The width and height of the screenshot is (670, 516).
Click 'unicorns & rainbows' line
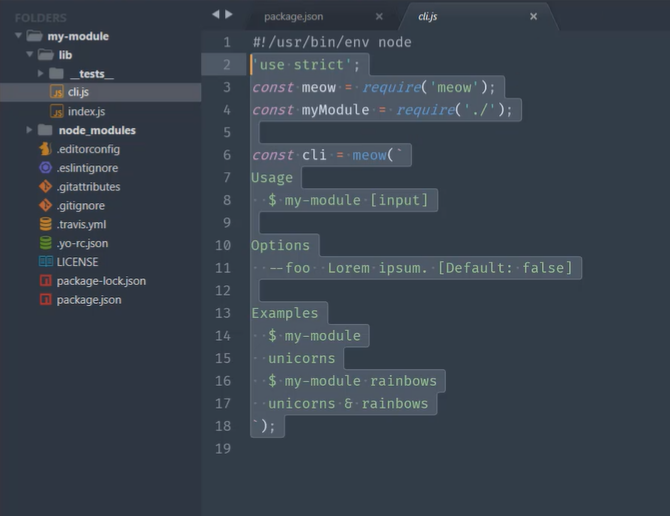point(348,403)
